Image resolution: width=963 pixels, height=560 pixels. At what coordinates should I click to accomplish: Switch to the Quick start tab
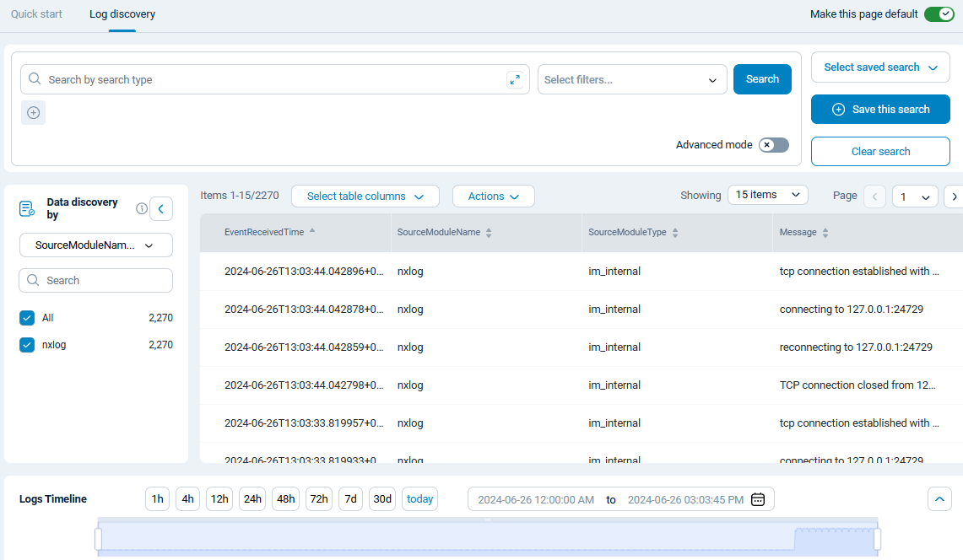pos(35,13)
